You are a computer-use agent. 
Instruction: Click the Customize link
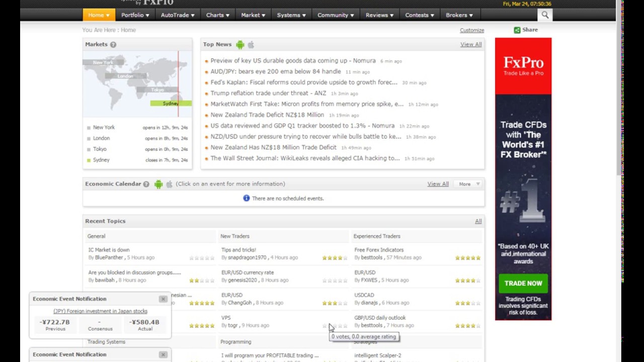(x=472, y=31)
